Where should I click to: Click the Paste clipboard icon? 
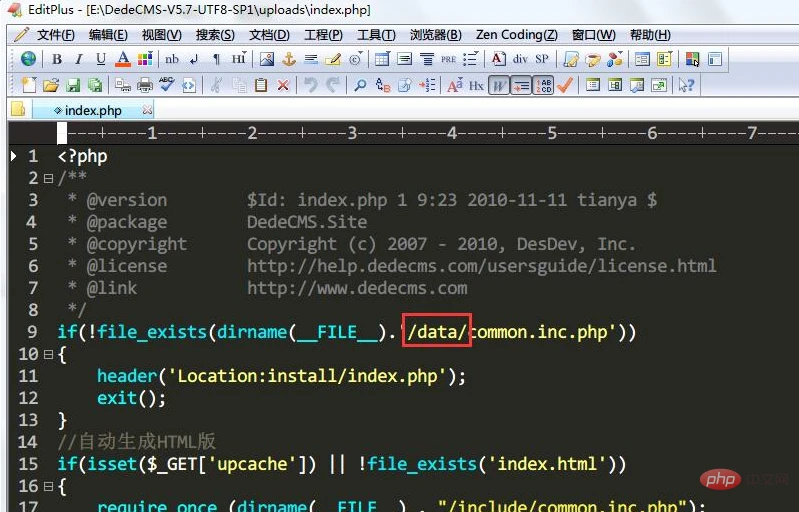[261, 85]
